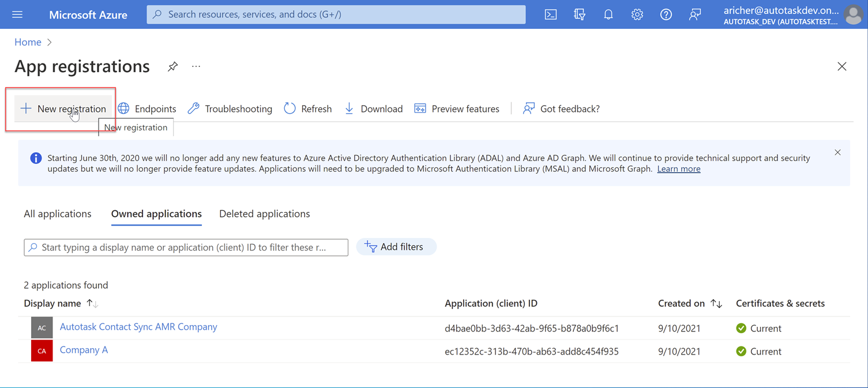Open the ellipsis more options beside title
Screen dimensions: 868x388
tap(196, 67)
